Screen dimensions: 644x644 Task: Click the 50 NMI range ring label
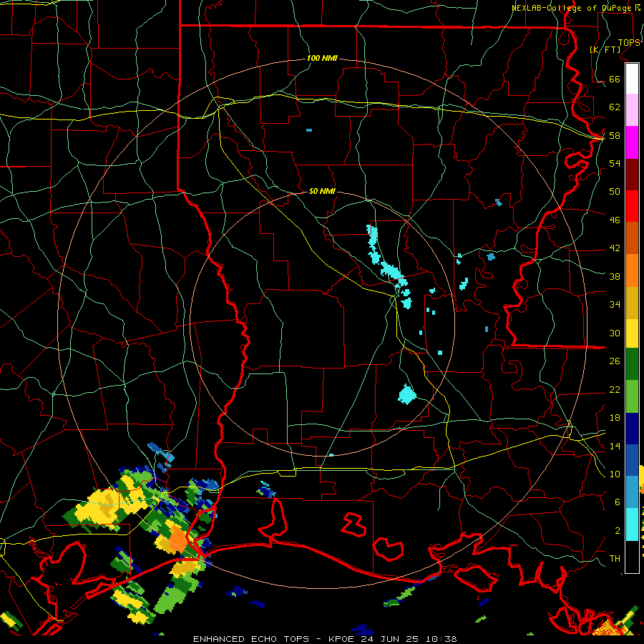coord(322,191)
